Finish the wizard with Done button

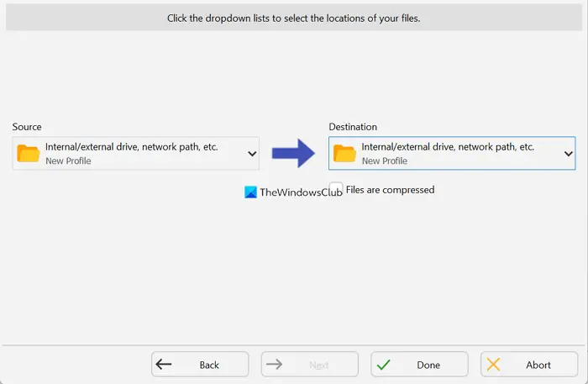click(x=420, y=364)
